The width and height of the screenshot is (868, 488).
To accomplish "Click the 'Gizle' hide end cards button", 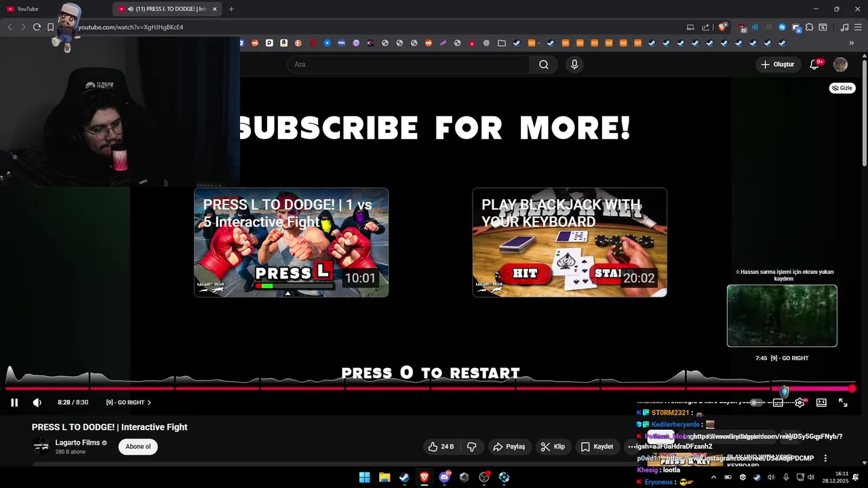I will [x=842, y=88].
